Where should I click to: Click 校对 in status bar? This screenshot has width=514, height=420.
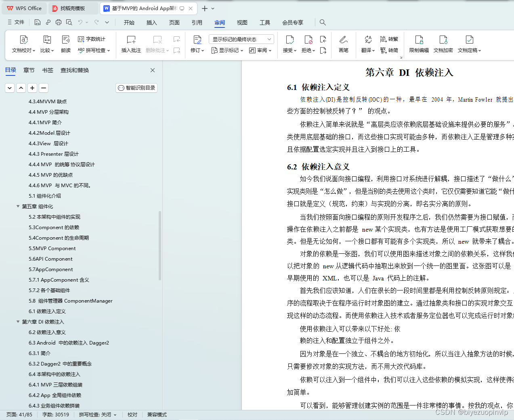click(x=132, y=414)
